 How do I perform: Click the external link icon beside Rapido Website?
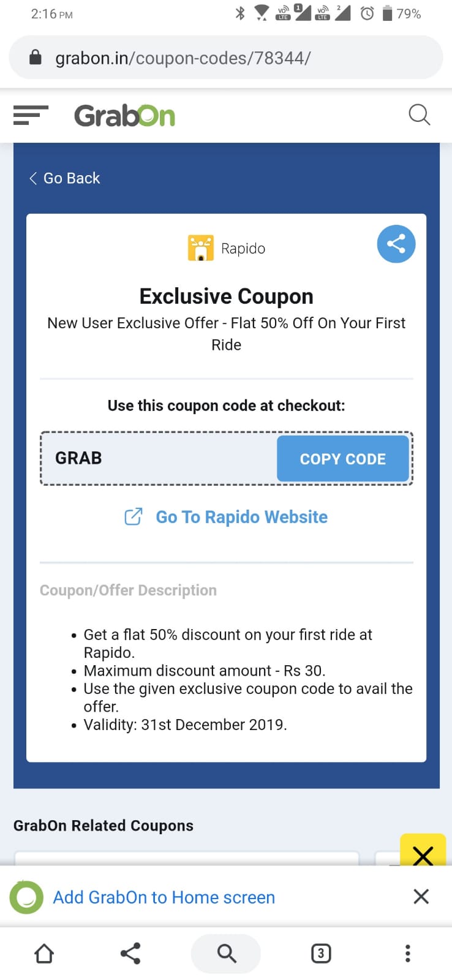(x=134, y=516)
